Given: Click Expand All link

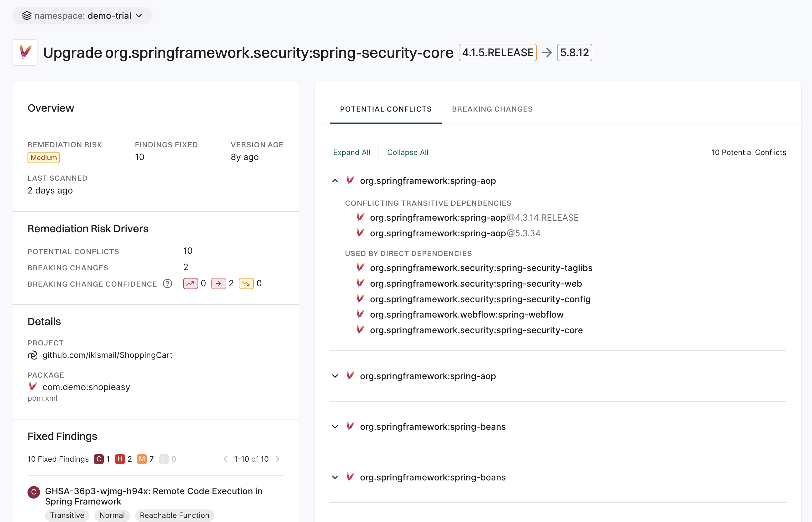Looking at the screenshot, I should (x=351, y=152).
